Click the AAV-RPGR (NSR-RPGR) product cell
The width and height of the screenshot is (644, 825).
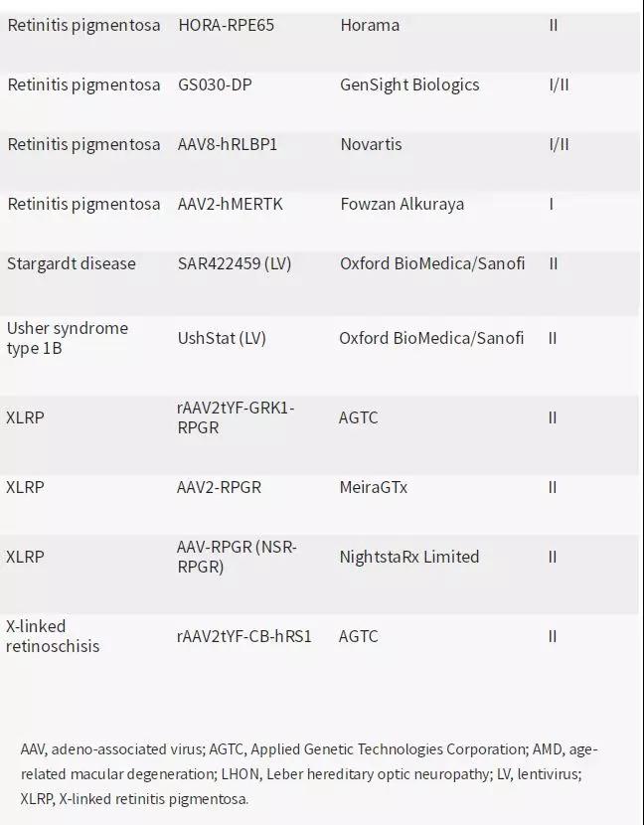[237, 557]
